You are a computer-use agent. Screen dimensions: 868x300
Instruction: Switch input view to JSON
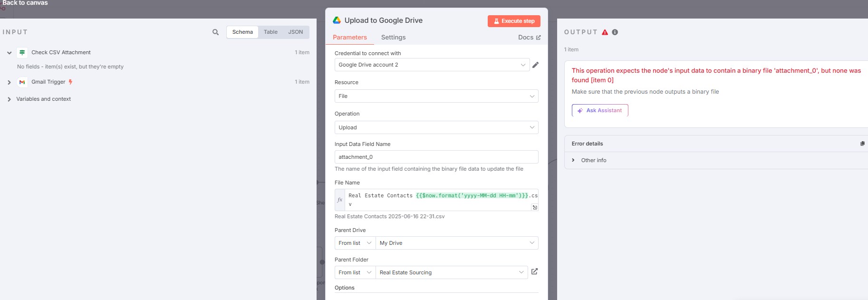pos(296,32)
